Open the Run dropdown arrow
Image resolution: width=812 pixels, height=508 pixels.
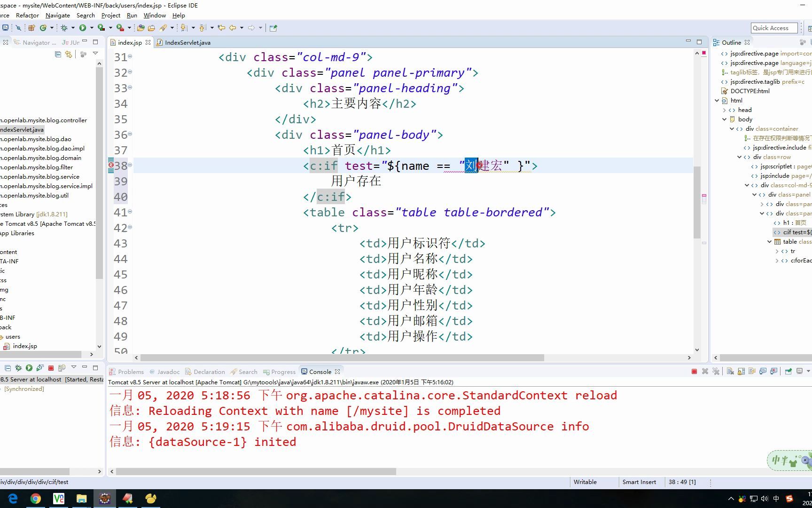click(x=92, y=28)
